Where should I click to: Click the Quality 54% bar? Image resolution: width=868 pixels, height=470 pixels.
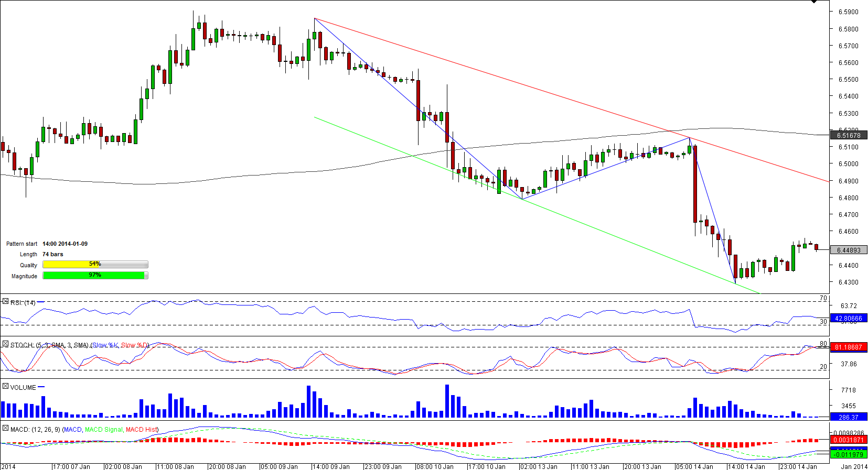pyautogui.click(x=95, y=265)
